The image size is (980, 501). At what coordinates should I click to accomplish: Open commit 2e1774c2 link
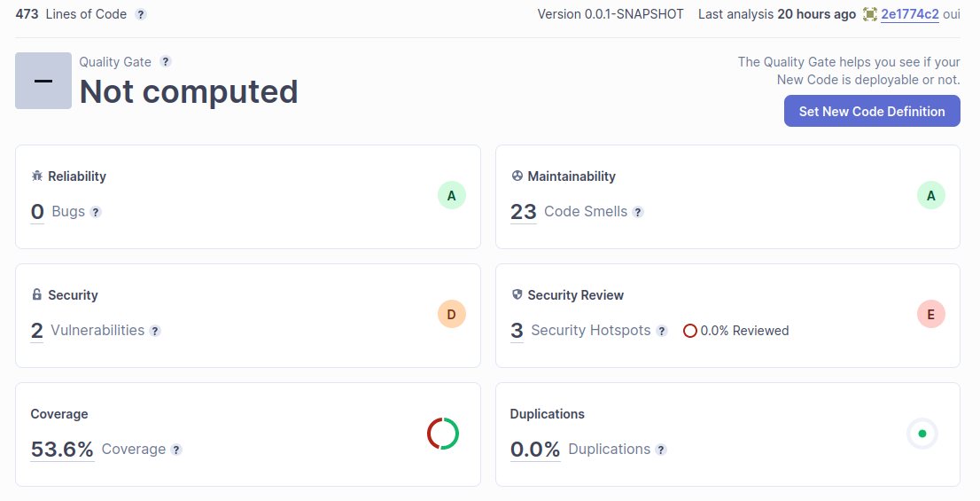pos(909,14)
